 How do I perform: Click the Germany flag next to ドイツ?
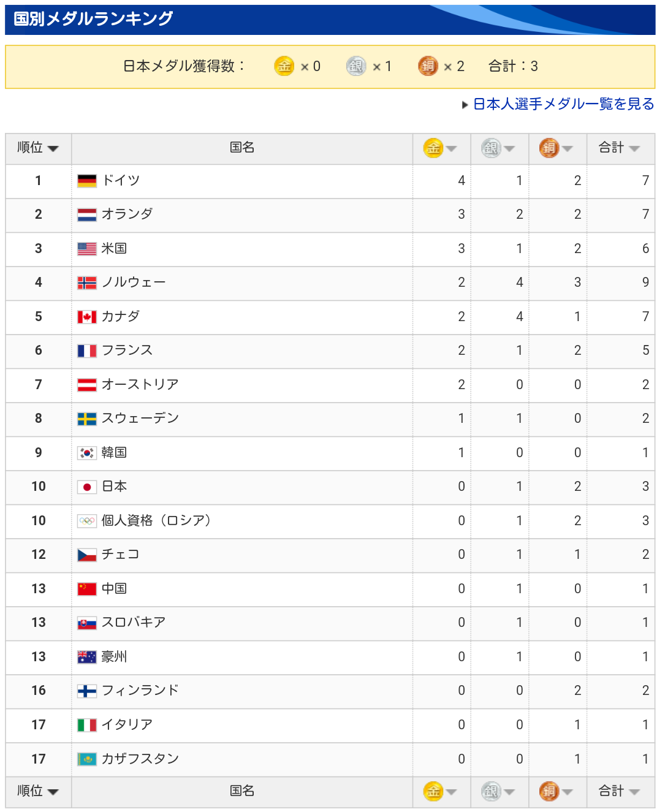coord(87,181)
